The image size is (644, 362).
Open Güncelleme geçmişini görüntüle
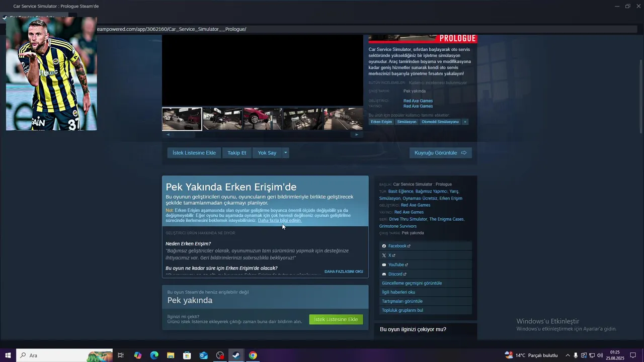[x=426, y=283]
